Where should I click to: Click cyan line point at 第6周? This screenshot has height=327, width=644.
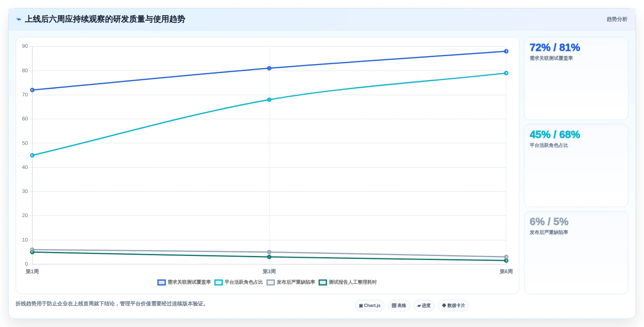click(x=506, y=73)
